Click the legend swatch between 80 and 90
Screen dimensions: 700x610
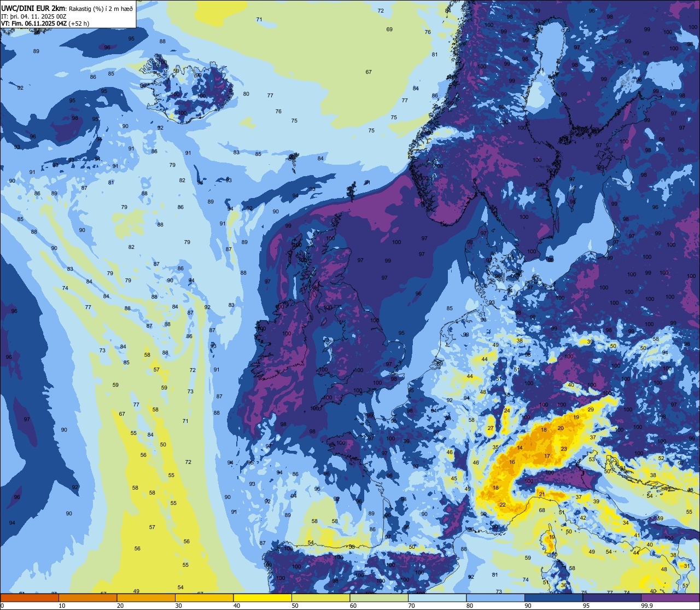pos(495,597)
